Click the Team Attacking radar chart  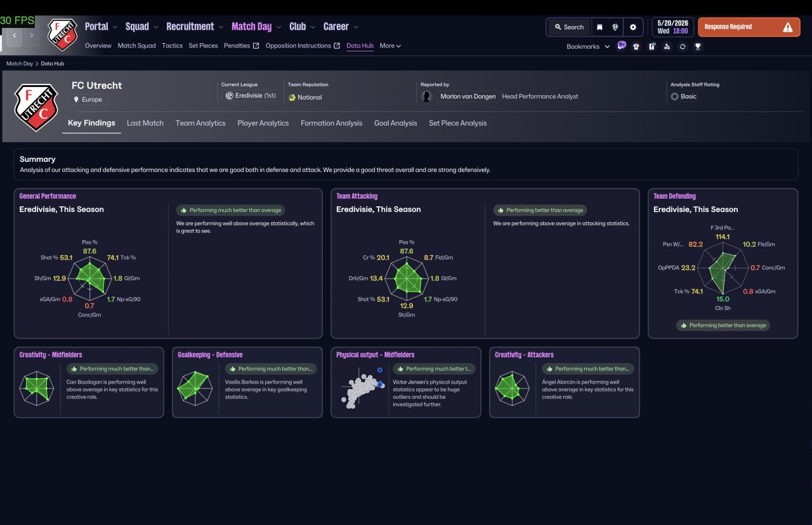tap(407, 277)
